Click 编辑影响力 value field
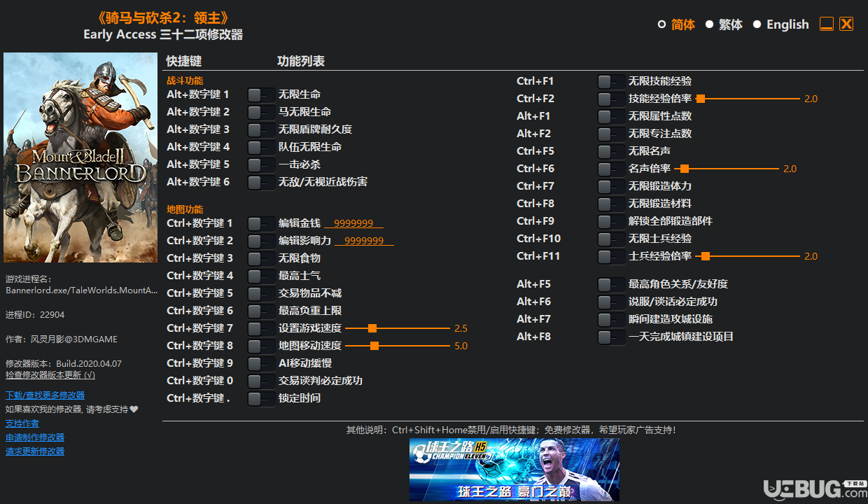The image size is (868, 504). coord(364,241)
